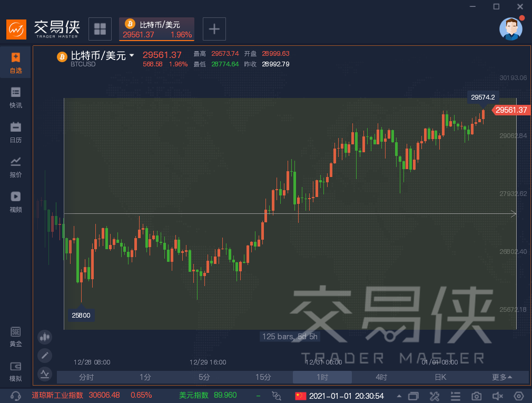Open the user avatar profile
Viewport: 532px width, 403px height.
click(511, 29)
